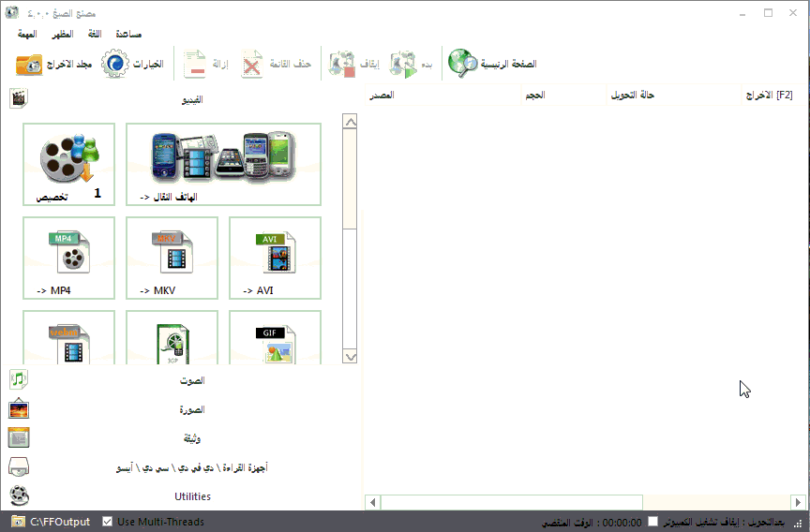Toggle the Use Multi-Threads checkbox
This screenshot has height=532, width=810.
pos(108,522)
